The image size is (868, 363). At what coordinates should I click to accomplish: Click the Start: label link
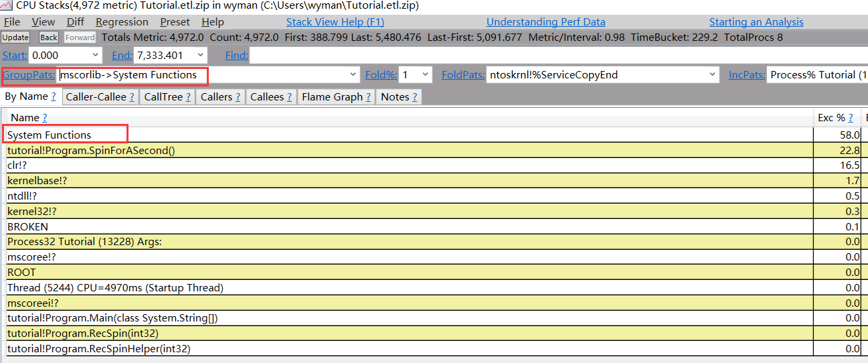[14, 55]
